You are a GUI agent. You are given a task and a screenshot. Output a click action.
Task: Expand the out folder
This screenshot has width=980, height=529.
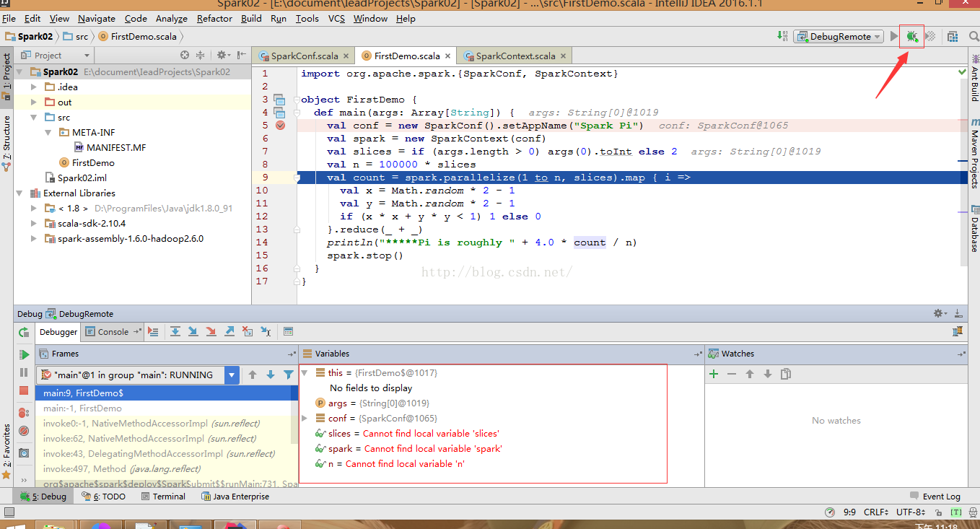[33, 102]
